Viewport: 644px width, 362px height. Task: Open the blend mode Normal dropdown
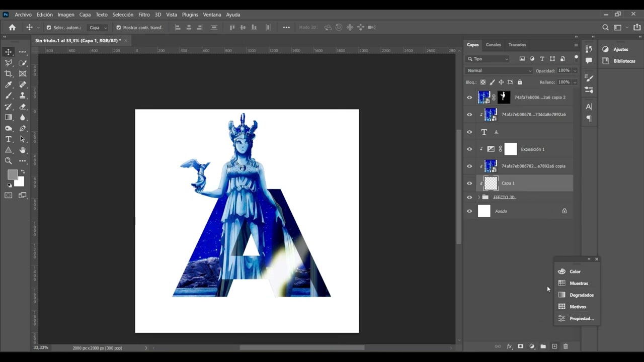coord(499,70)
